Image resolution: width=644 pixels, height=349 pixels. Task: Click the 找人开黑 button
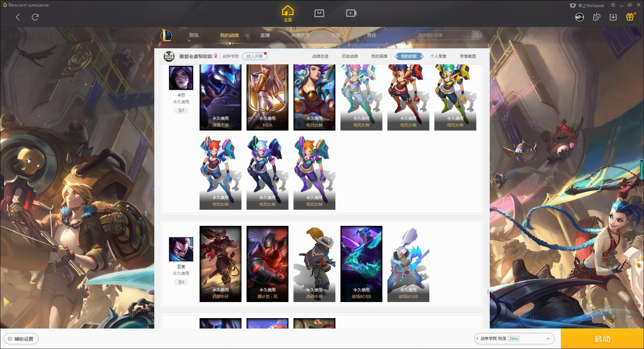pyautogui.click(x=255, y=56)
